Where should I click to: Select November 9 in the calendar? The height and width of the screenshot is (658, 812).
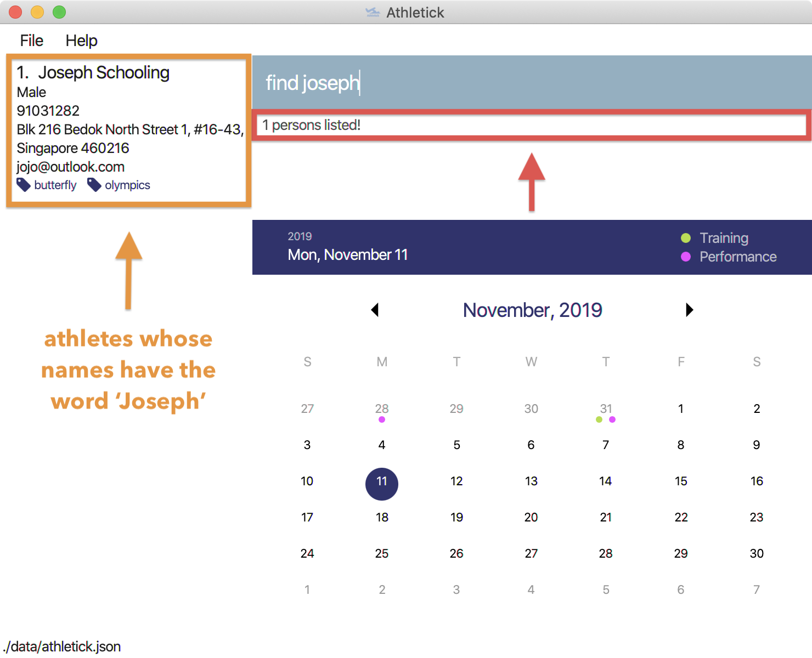pos(757,445)
